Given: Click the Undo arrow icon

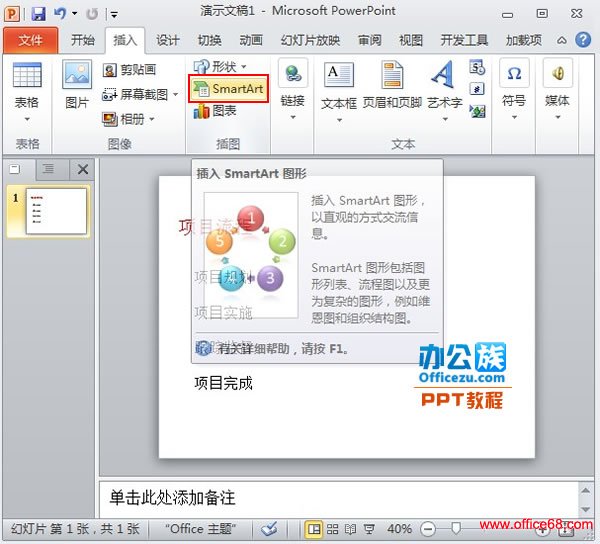Looking at the screenshot, I should (60, 14).
